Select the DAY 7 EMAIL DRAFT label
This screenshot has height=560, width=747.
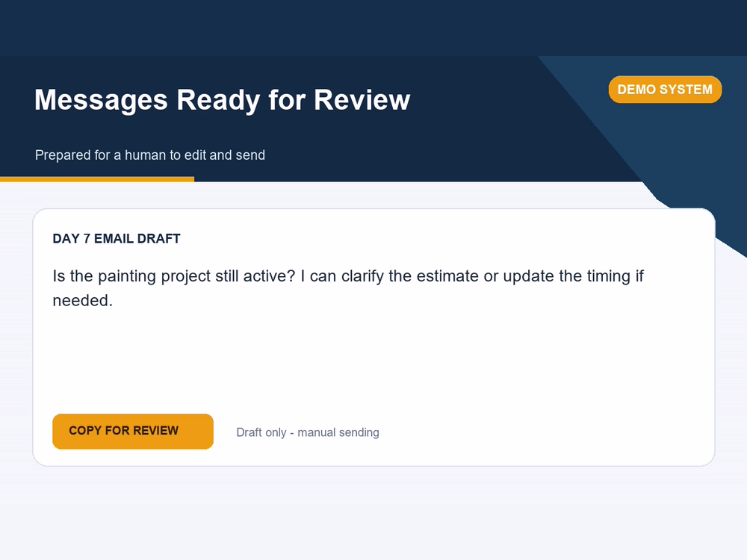117,239
